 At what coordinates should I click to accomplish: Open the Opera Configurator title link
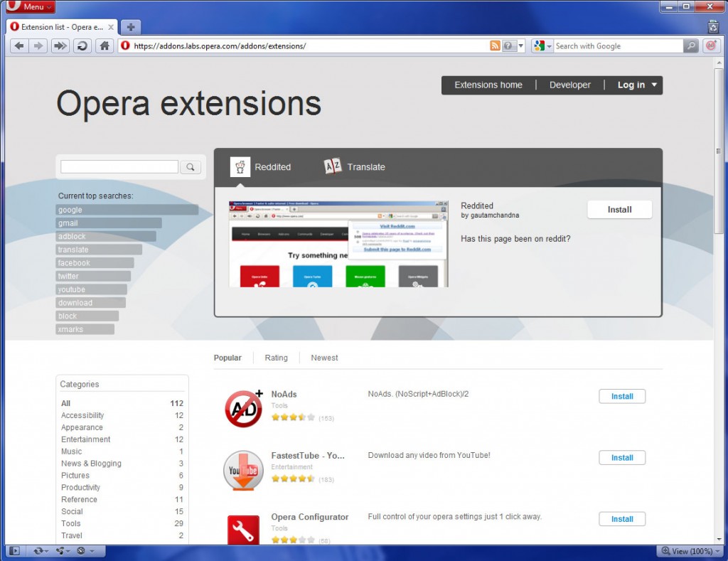point(310,517)
